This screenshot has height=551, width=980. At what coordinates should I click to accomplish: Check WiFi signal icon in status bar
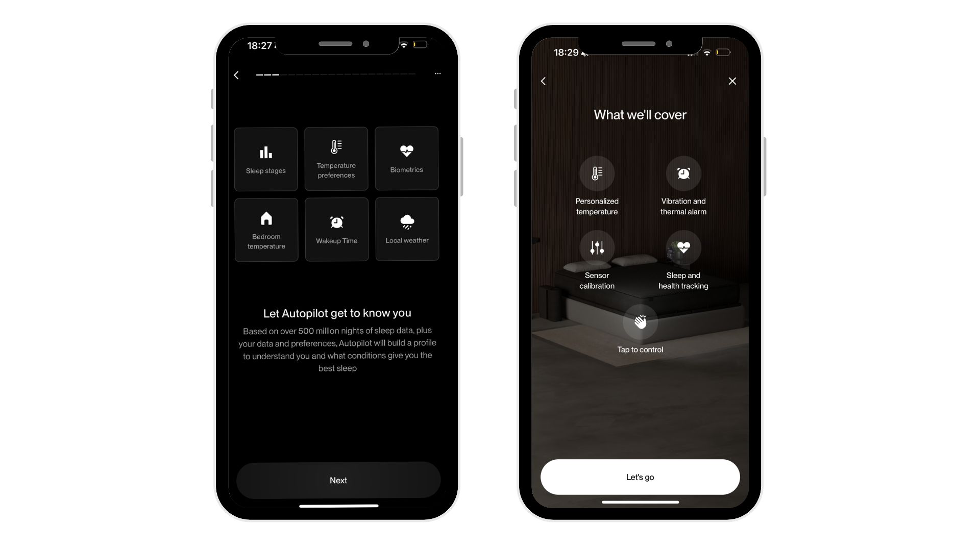pyautogui.click(x=405, y=45)
